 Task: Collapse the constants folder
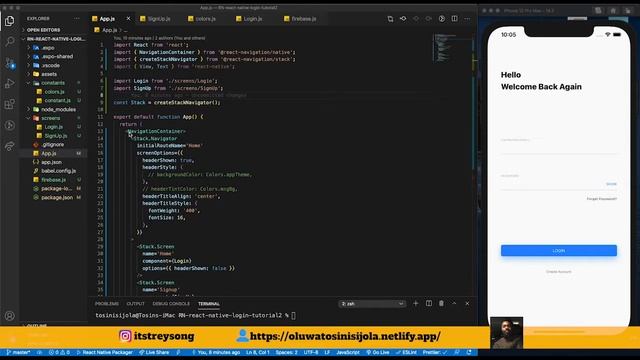[x=52, y=83]
